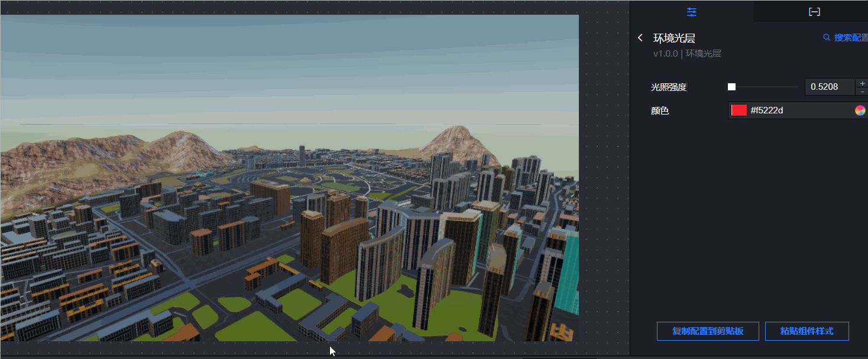Click the 搜索配置 search link
Image resolution: width=868 pixels, height=359 pixels.
[851, 37]
